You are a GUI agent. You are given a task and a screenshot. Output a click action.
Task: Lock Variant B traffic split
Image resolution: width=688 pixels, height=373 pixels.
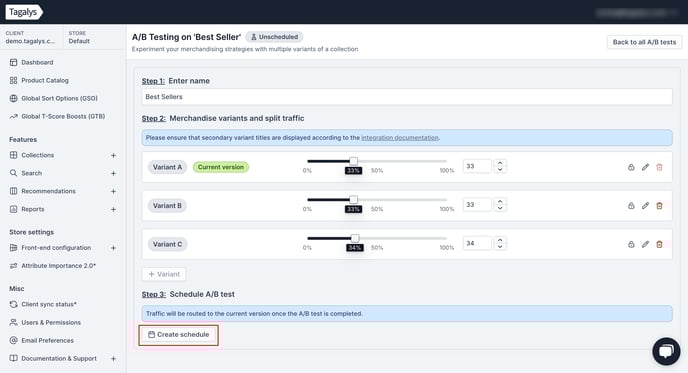pyautogui.click(x=631, y=205)
